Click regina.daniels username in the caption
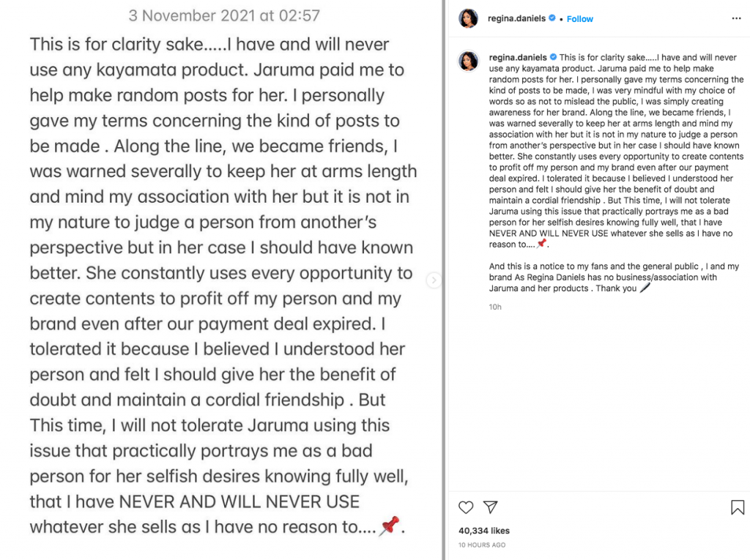This screenshot has height=560, width=750. (518, 57)
